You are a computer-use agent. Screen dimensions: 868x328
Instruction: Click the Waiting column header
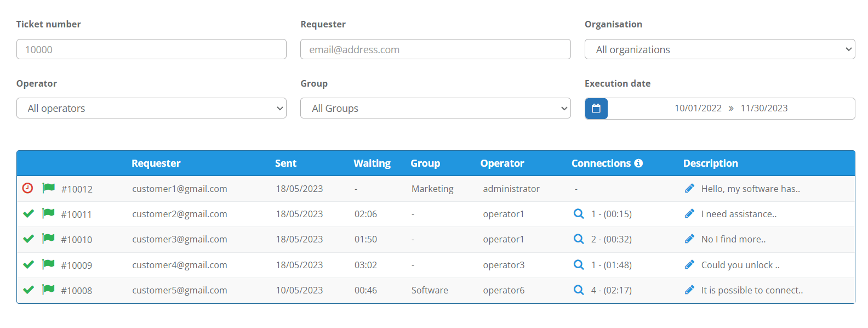(x=372, y=163)
